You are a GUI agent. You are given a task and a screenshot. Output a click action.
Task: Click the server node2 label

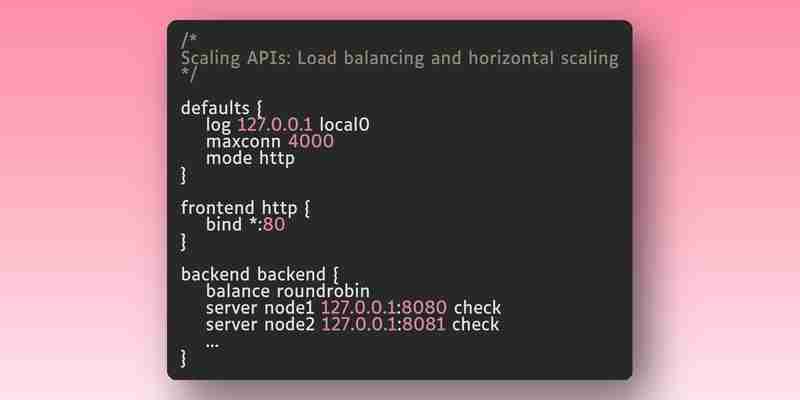click(x=260, y=324)
